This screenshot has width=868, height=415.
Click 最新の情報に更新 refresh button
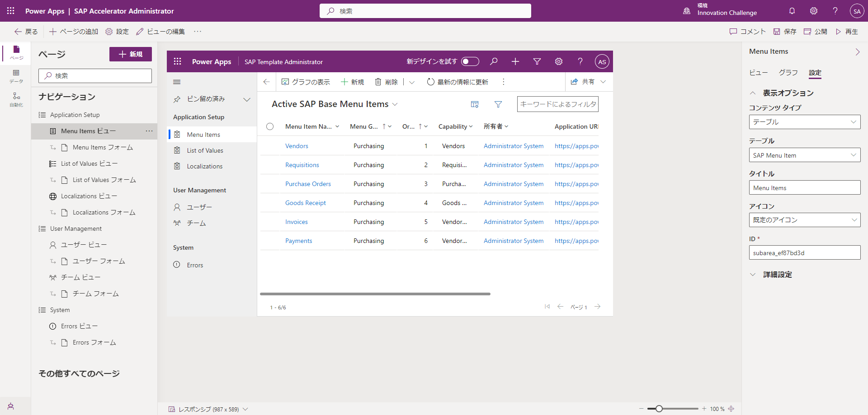click(x=458, y=82)
